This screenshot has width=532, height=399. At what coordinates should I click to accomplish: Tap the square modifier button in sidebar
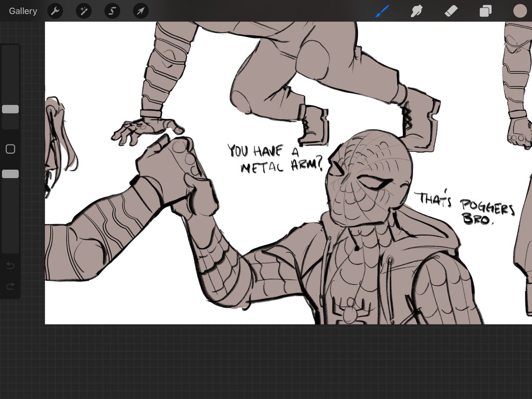(x=10, y=149)
